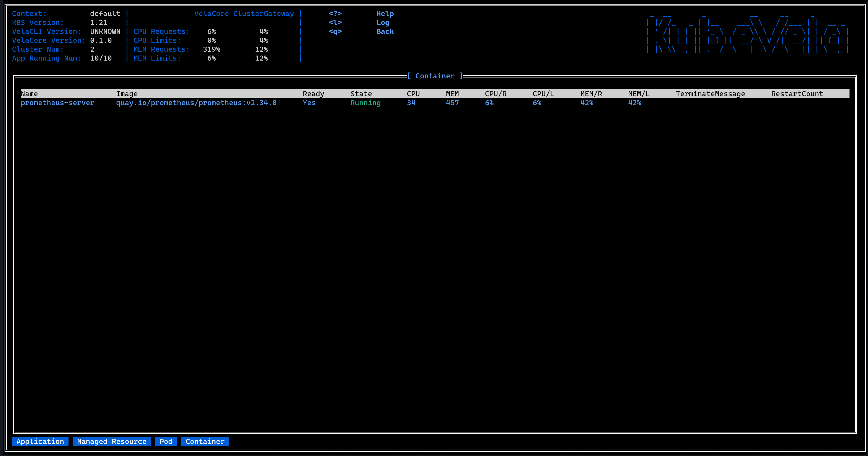This screenshot has height=456, width=868.
Task: Select the prometheus-server container row
Action: click(x=58, y=103)
